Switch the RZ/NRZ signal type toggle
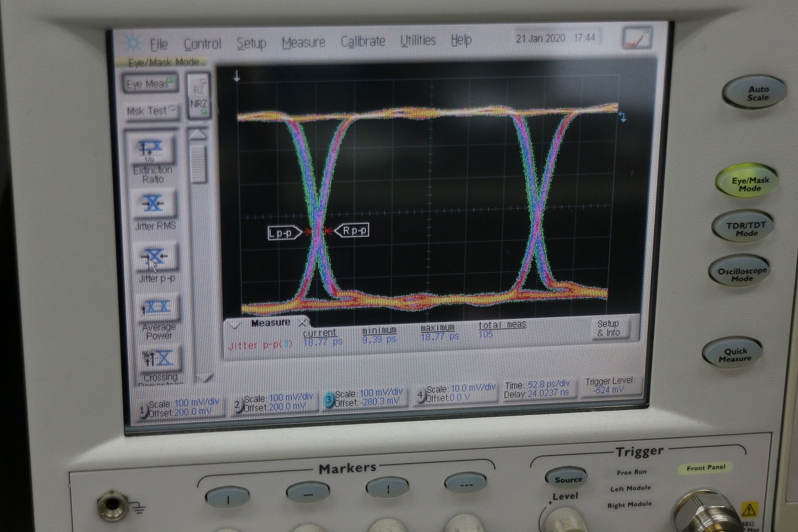The width and height of the screenshot is (798, 532). 199,96
